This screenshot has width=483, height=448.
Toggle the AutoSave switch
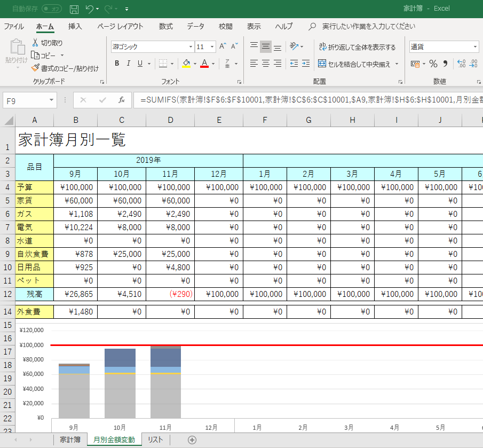click(52, 9)
